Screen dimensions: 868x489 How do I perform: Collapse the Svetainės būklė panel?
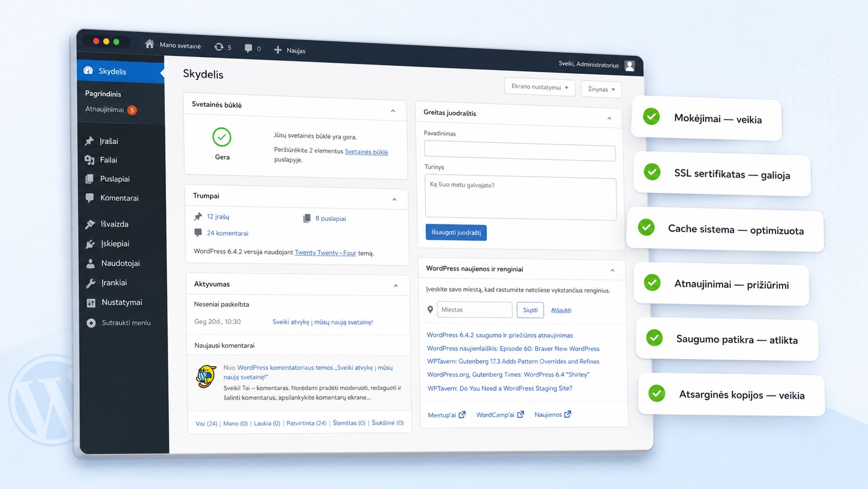(393, 111)
